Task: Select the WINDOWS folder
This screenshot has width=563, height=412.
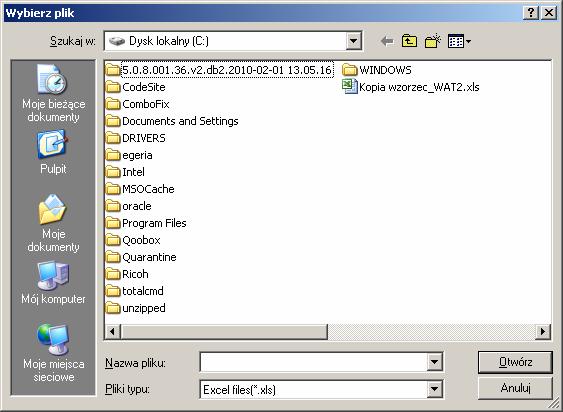Action: [377, 70]
